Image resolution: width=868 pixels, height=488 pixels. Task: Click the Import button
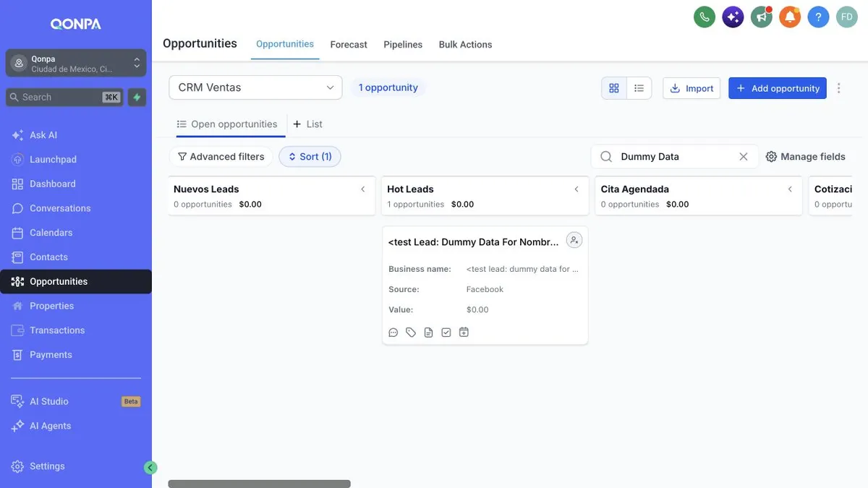pyautogui.click(x=692, y=88)
